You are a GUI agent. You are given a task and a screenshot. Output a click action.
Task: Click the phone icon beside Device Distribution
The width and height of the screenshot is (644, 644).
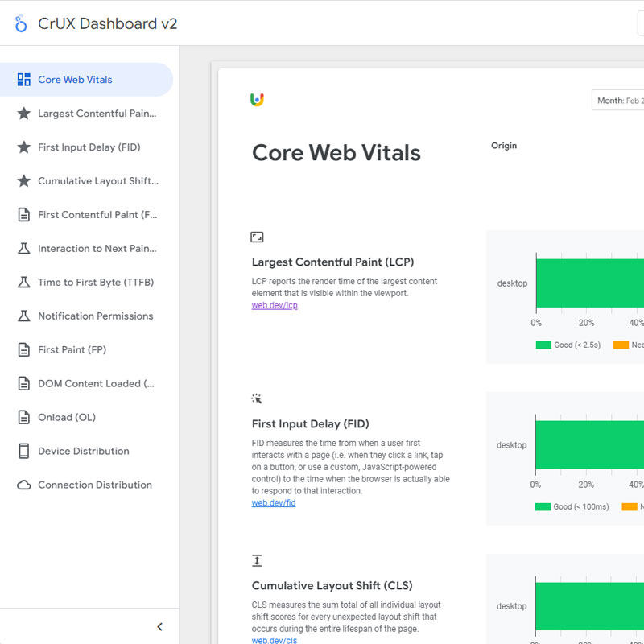click(24, 451)
